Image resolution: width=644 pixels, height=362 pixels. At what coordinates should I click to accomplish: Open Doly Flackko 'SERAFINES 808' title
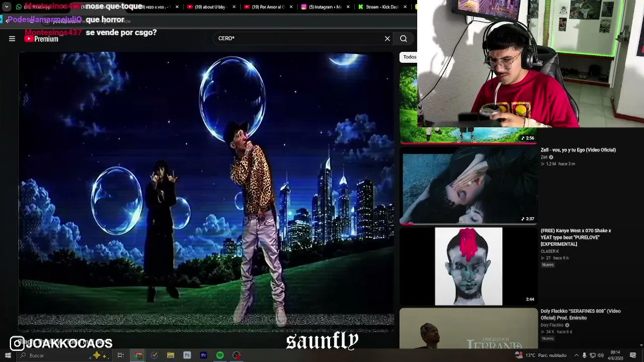point(581,314)
